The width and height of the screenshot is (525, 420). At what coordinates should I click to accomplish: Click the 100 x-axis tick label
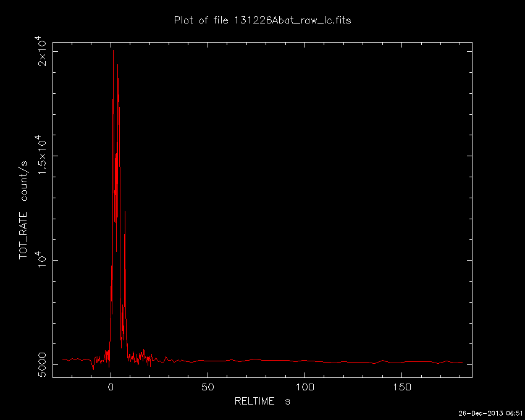[x=304, y=387]
